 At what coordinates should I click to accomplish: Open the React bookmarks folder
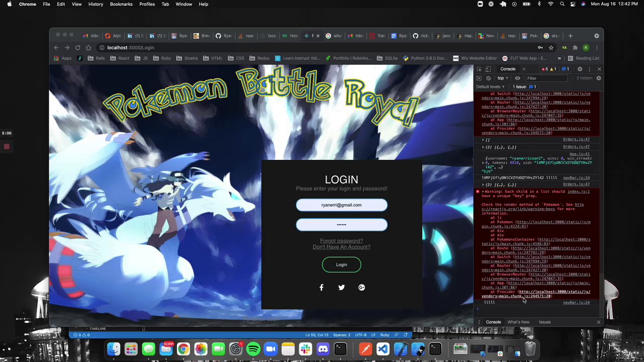(119, 58)
